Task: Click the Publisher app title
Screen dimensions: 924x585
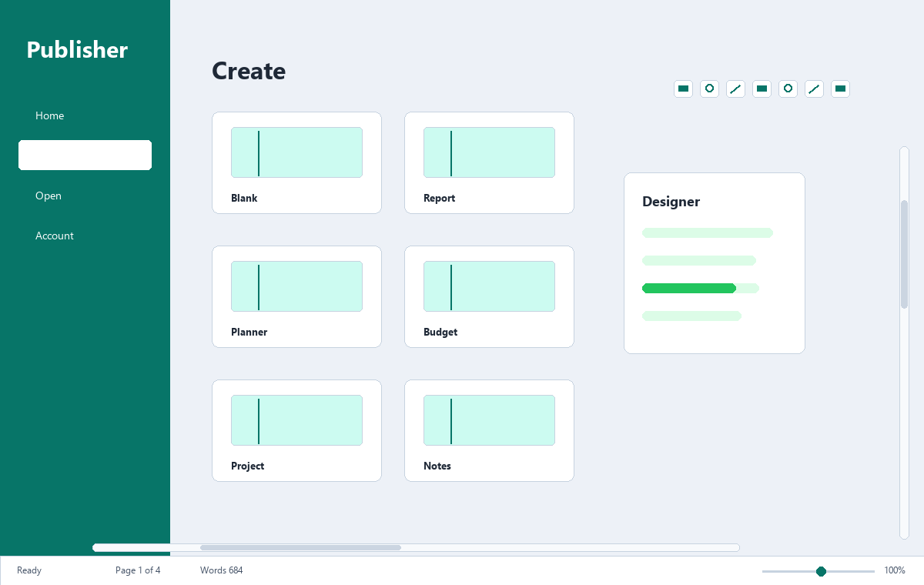Action: 77,49
